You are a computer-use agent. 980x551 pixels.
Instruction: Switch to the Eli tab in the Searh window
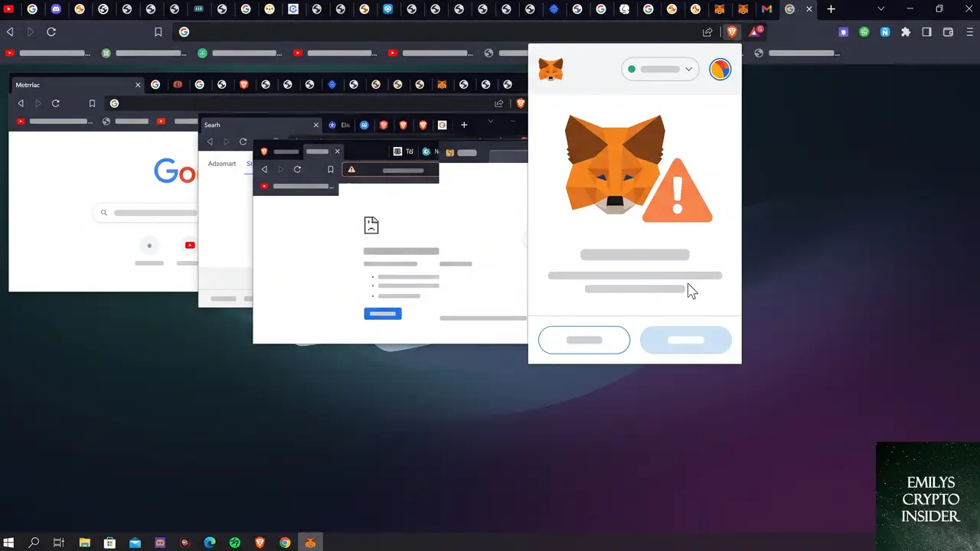(338, 125)
